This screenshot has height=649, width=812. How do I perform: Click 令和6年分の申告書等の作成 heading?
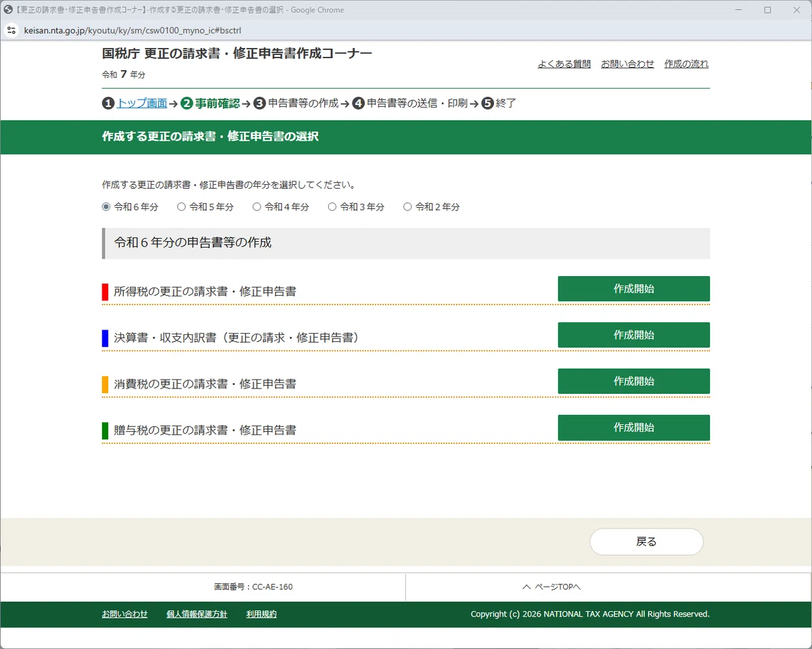(193, 242)
